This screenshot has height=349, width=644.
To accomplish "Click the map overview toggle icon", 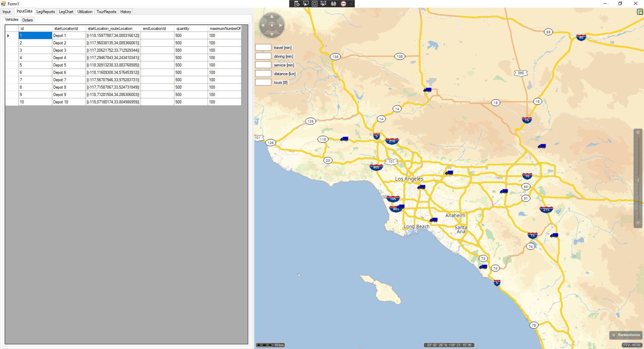I will pyautogui.click(x=640, y=12).
